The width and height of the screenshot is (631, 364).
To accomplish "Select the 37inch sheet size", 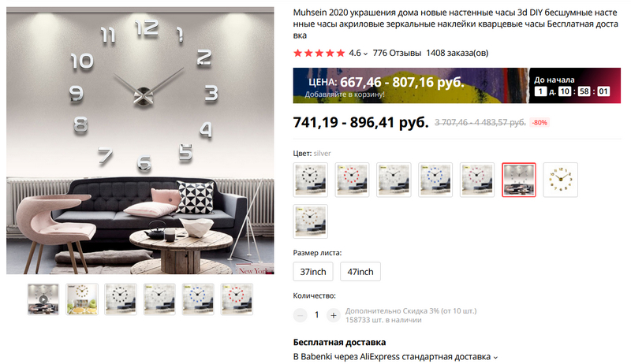I will (313, 272).
